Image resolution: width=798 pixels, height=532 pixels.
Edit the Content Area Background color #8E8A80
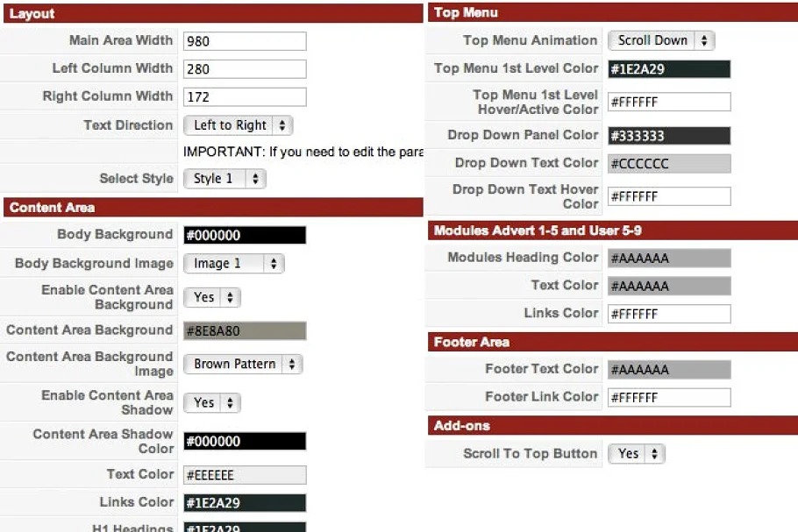click(244, 330)
